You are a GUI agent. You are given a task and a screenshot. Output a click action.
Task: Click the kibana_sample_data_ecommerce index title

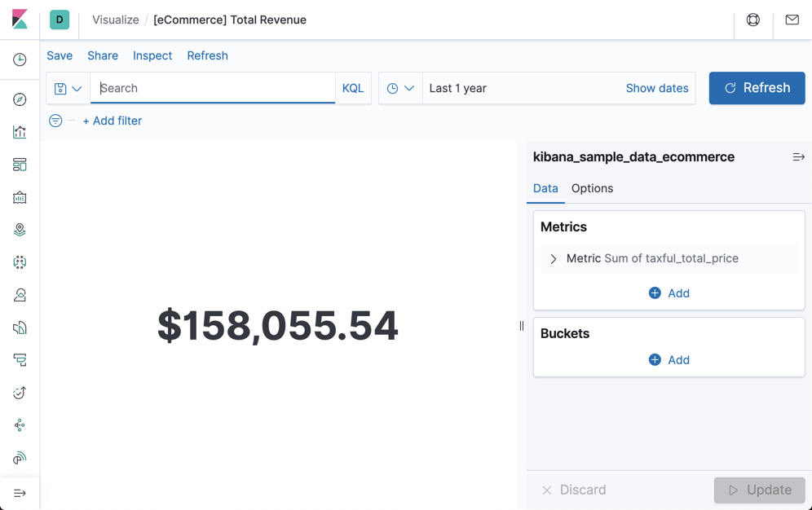pyautogui.click(x=633, y=156)
